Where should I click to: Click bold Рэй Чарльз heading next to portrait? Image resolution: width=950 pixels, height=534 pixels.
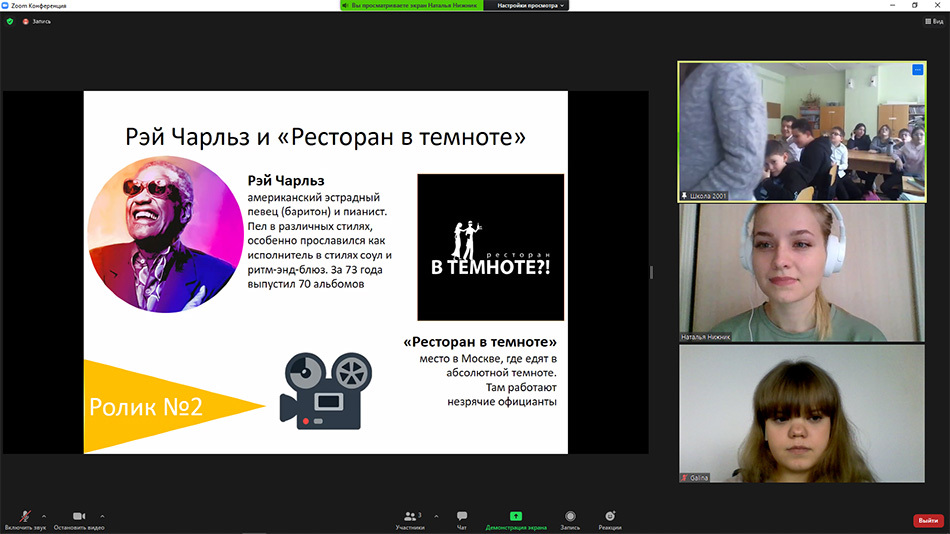(286, 181)
